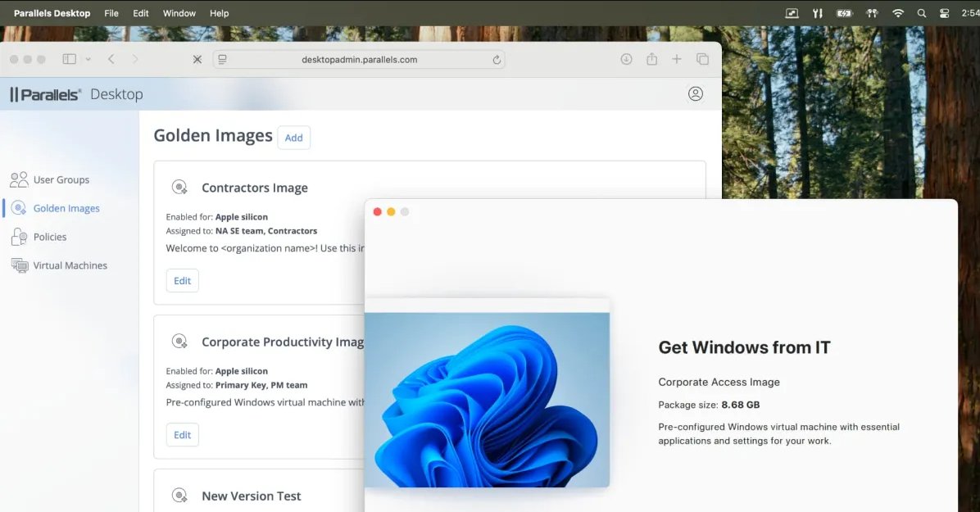Open a new tab with plus icon
Viewport: 980px width, 512px height.
(x=676, y=59)
